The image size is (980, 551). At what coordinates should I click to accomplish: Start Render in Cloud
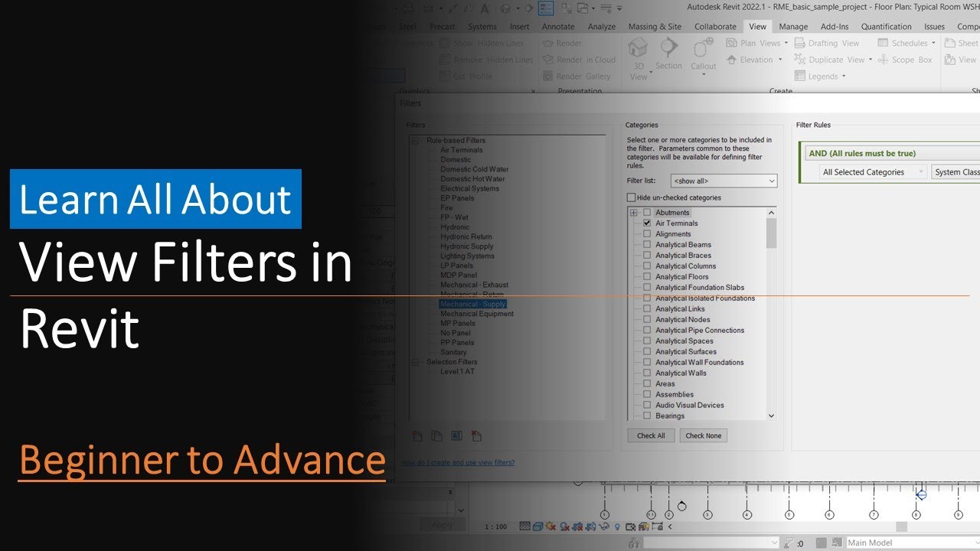[x=580, y=60]
